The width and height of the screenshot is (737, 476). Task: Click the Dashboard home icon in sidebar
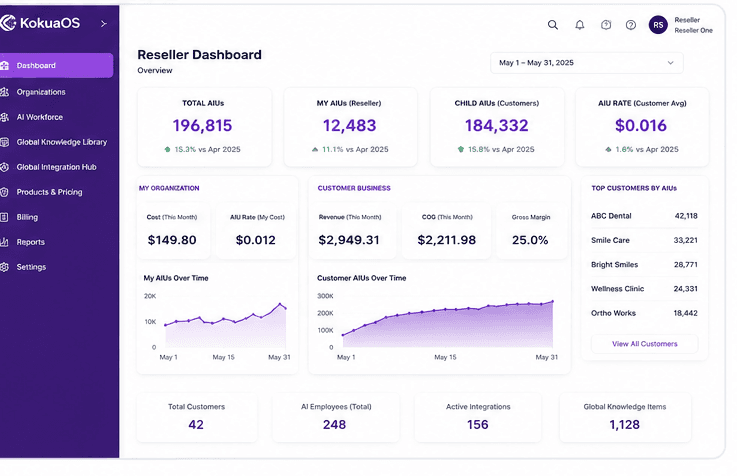(5, 65)
